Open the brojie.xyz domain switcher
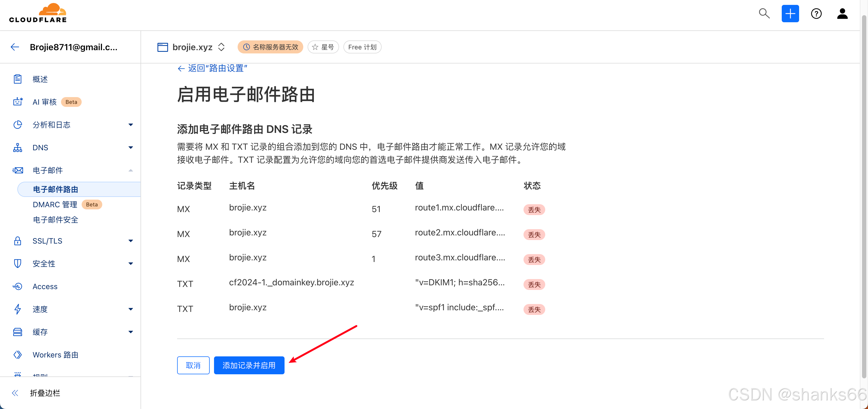Screen dimensions: 868x409 point(221,47)
